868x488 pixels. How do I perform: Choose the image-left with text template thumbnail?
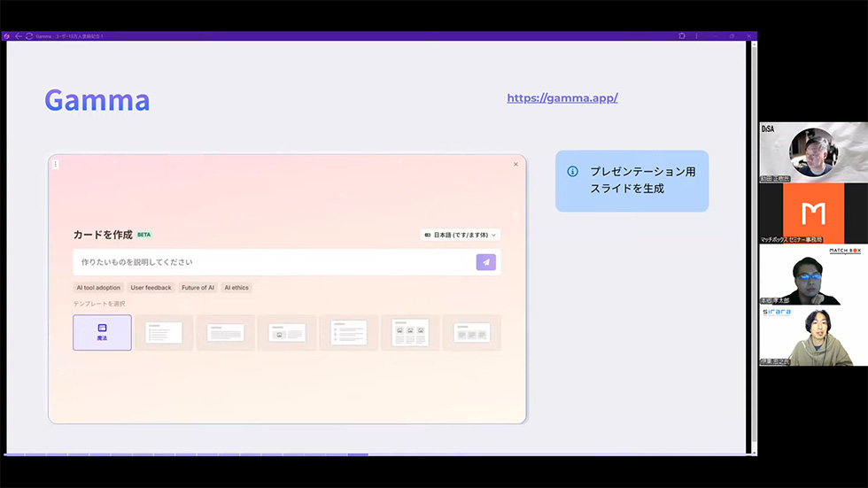click(287, 332)
